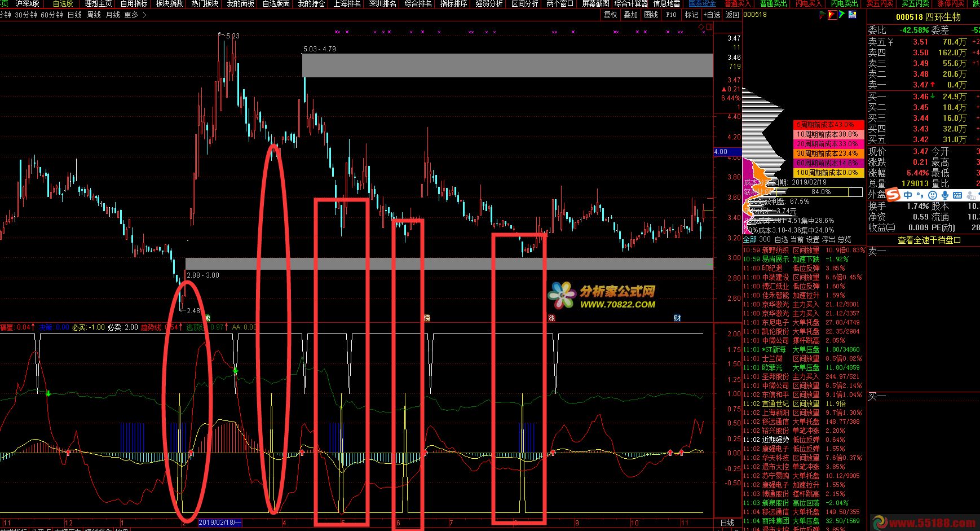
Task: Click 普通买入 button
Action: pyautogui.click(x=738, y=3)
